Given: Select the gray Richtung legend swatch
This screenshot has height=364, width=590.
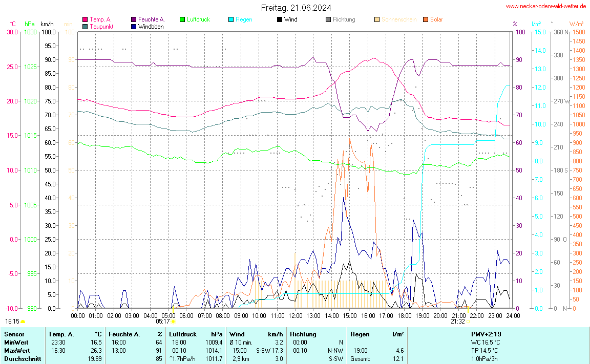Looking at the screenshot, I should tap(328, 19).
